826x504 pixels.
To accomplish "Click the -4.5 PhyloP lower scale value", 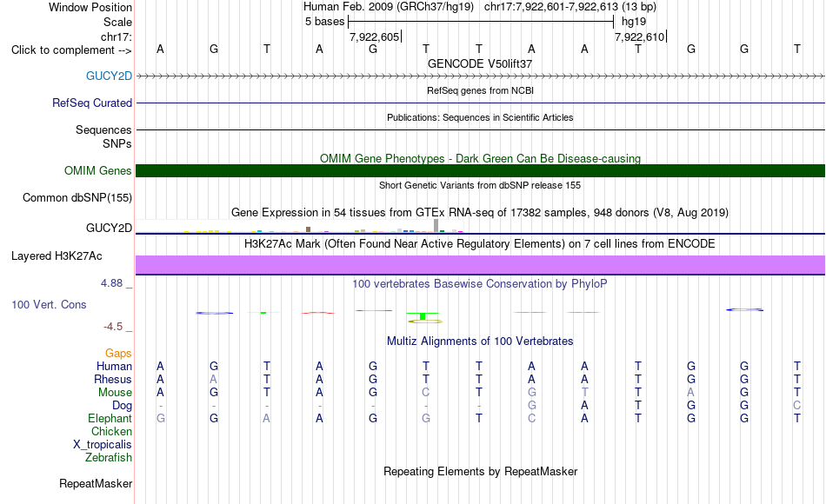I will coord(113,327).
